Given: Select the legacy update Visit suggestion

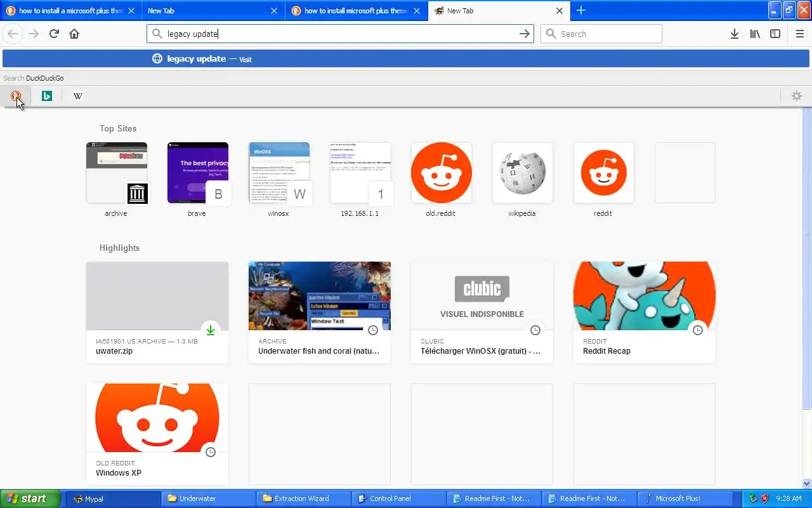Looking at the screenshot, I should pos(406,59).
